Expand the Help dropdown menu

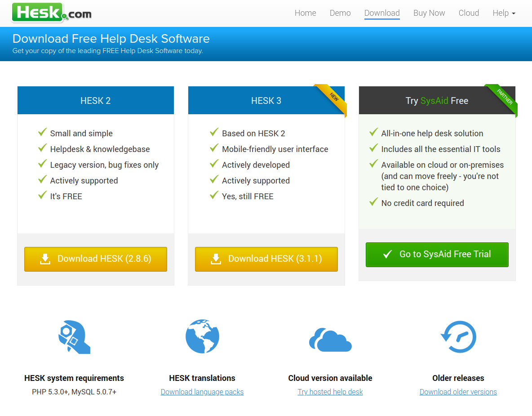click(x=504, y=13)
